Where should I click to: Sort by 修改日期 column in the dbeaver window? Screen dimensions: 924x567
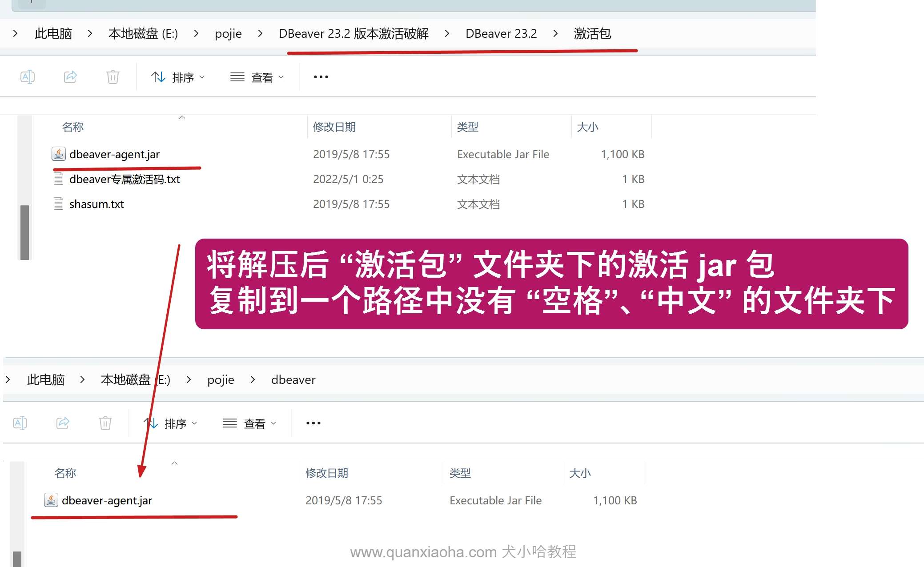tap(327, 473)
